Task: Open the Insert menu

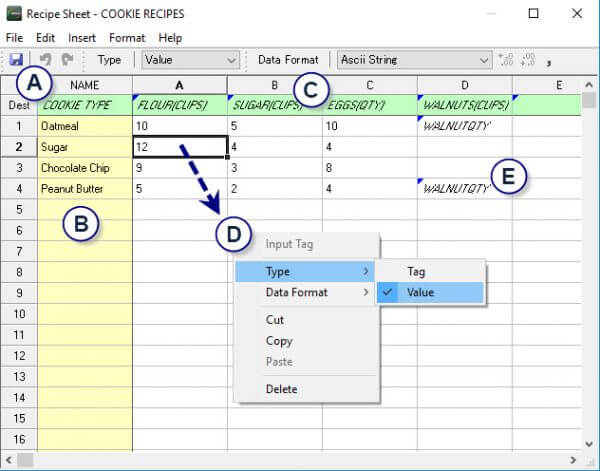Action: click(82, 38)
